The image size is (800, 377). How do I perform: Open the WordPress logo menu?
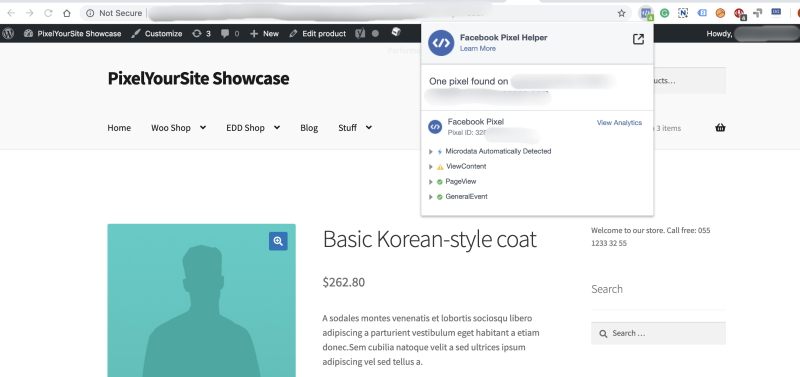pos(8,34)
